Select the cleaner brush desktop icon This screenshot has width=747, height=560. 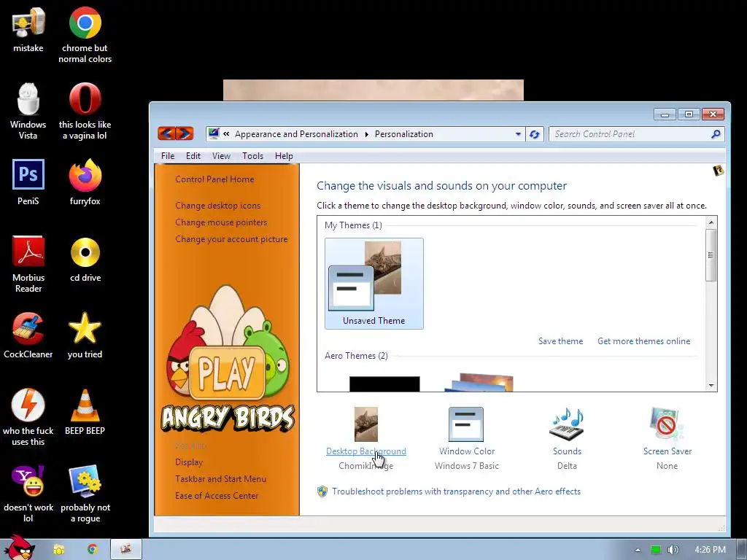[x=28, y=335]
